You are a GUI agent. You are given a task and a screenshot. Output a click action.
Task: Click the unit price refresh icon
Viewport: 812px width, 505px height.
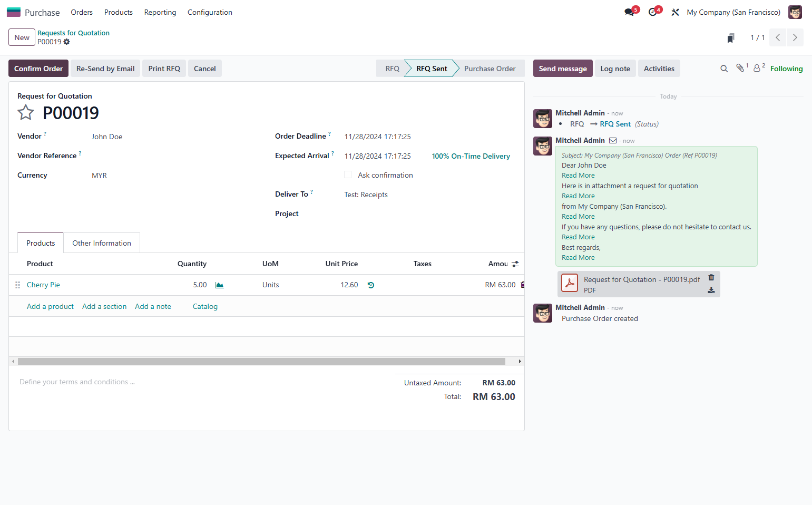click(x=371, y=285)
